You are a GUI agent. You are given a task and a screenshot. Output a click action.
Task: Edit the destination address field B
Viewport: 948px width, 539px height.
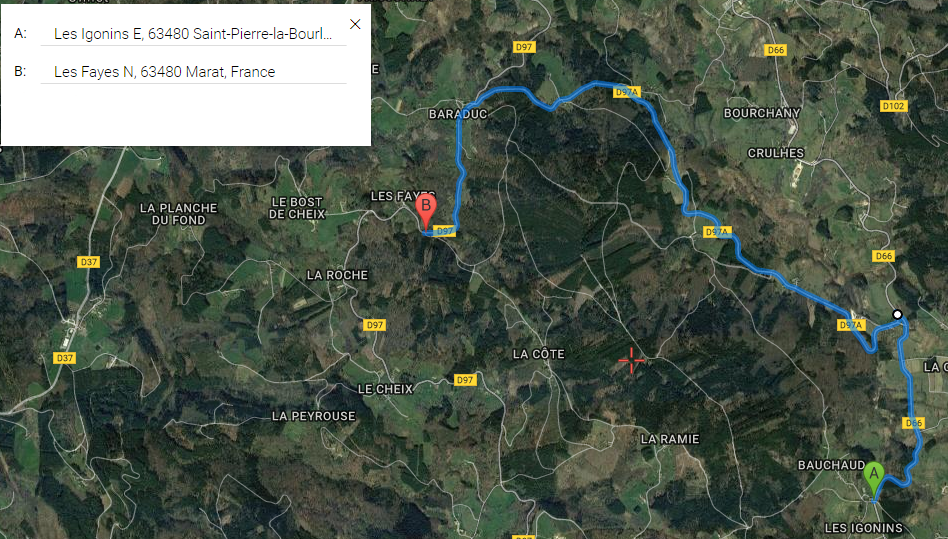(x=193, y=72)
